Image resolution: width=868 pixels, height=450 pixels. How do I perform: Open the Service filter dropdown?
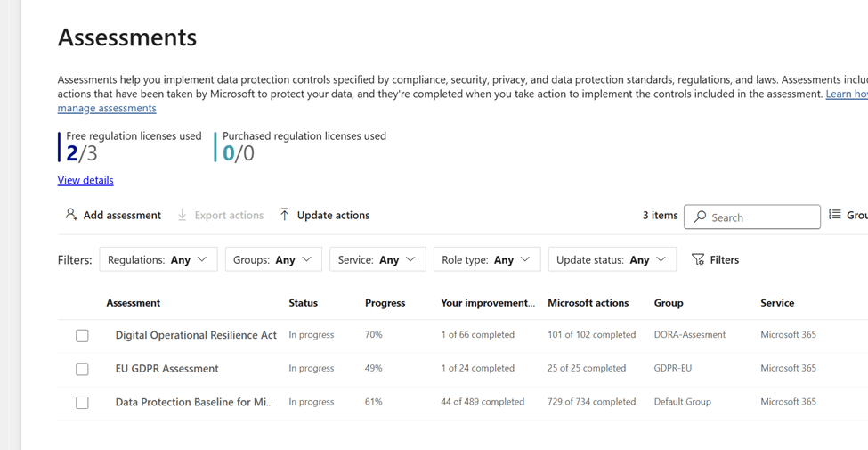(x=377, y=259)
